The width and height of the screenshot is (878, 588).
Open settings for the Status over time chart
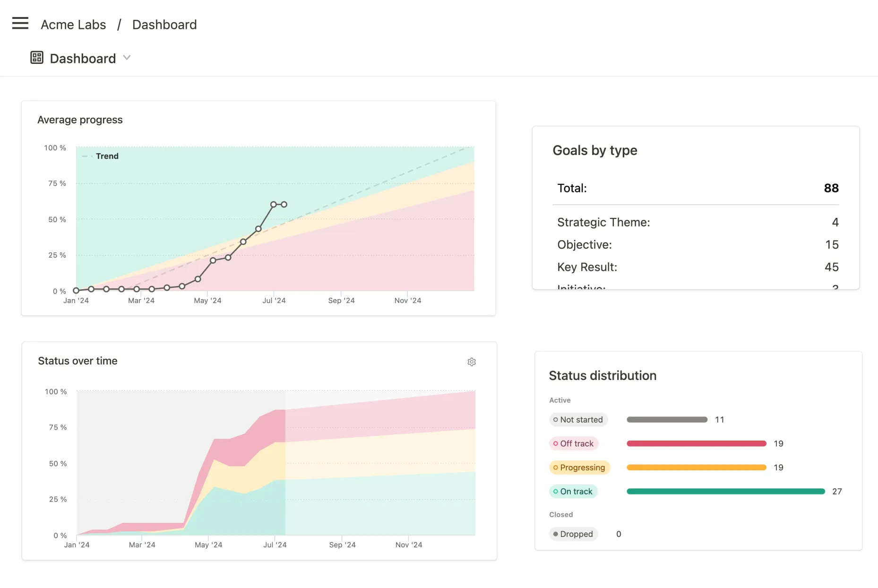471,362
